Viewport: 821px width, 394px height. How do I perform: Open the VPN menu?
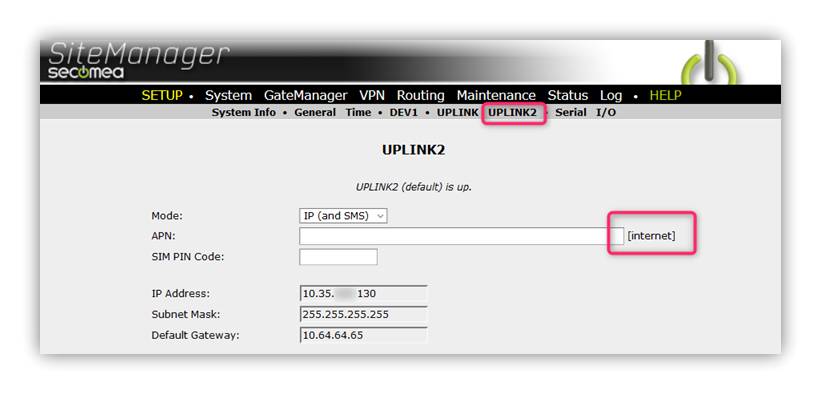coord(372,95)
